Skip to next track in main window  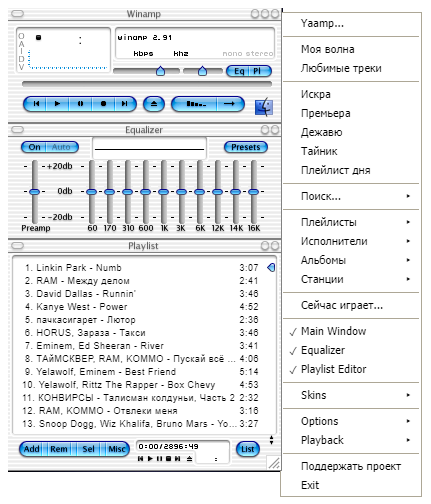tap(125, 104)
